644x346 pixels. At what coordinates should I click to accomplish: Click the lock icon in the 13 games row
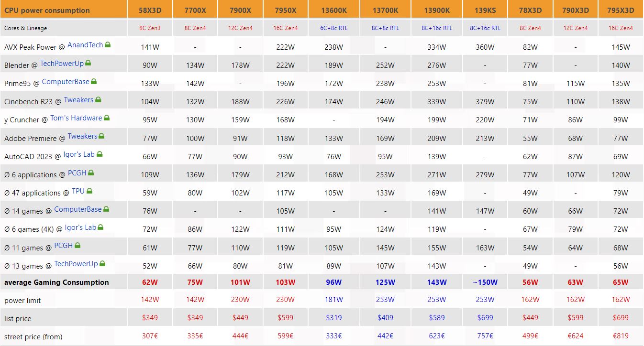click(102, 263)
